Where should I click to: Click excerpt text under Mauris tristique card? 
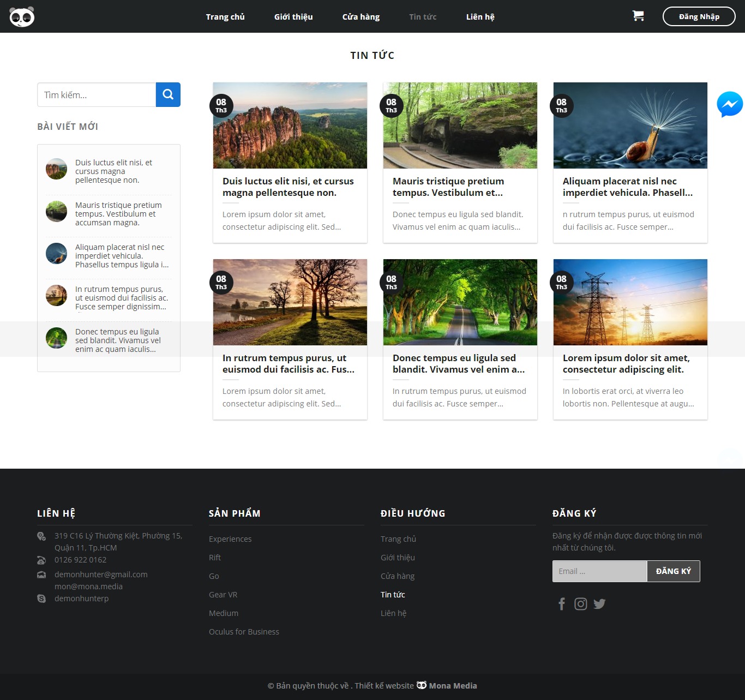click(458, 221)
